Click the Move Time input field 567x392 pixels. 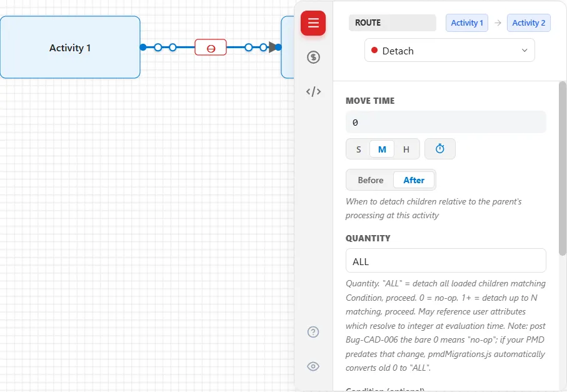(x=446, y=123)
